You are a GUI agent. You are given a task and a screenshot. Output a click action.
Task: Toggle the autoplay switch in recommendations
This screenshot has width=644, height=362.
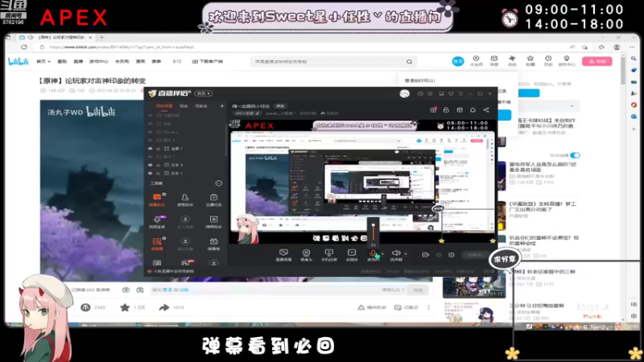click(575, 155)
